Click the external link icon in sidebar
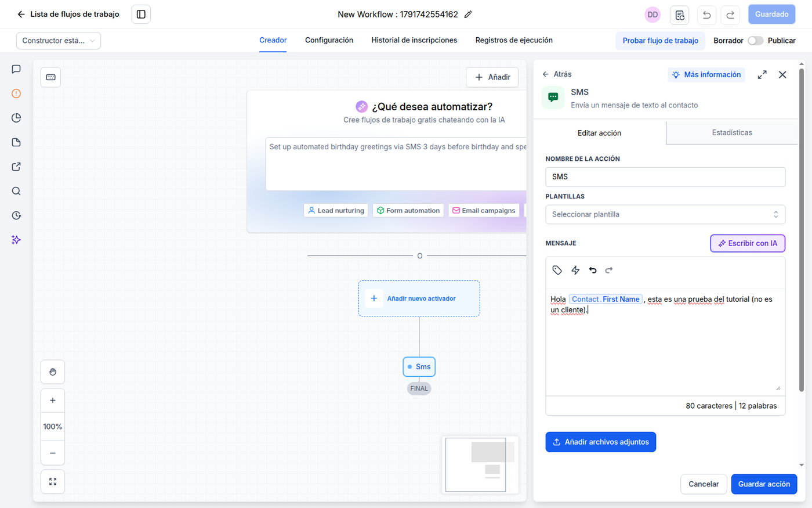812x508 pixels. (x=16, y=167)
